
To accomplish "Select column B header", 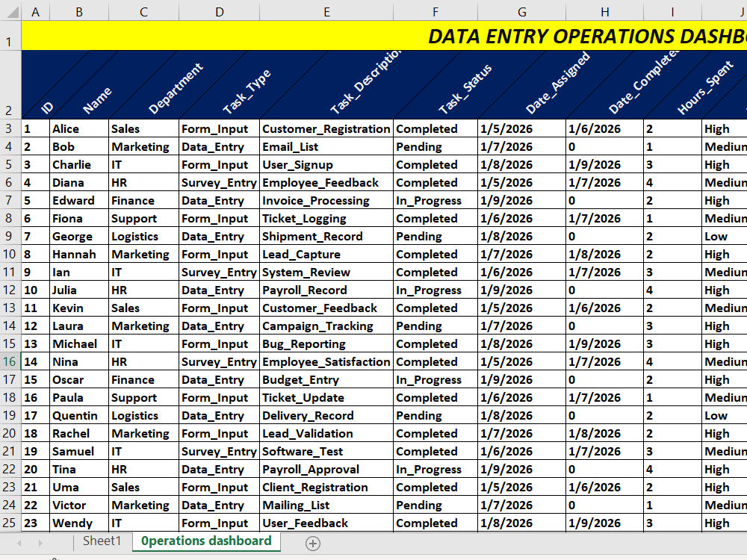I will click(79, 13).
